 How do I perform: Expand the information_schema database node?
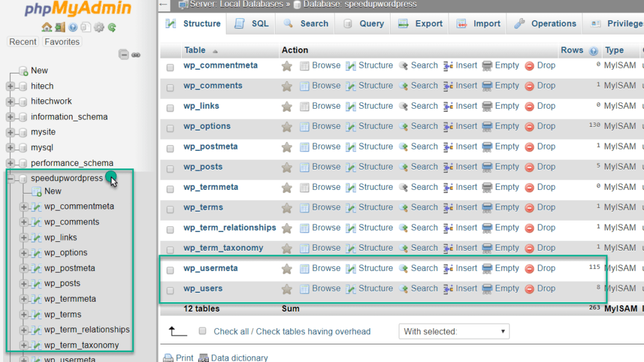pos(10,117)
